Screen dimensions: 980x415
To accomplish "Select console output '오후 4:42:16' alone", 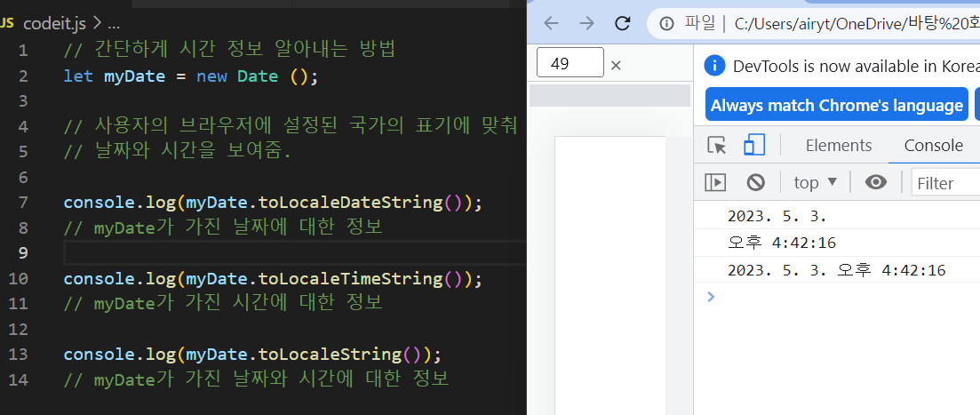I will 781,243.
